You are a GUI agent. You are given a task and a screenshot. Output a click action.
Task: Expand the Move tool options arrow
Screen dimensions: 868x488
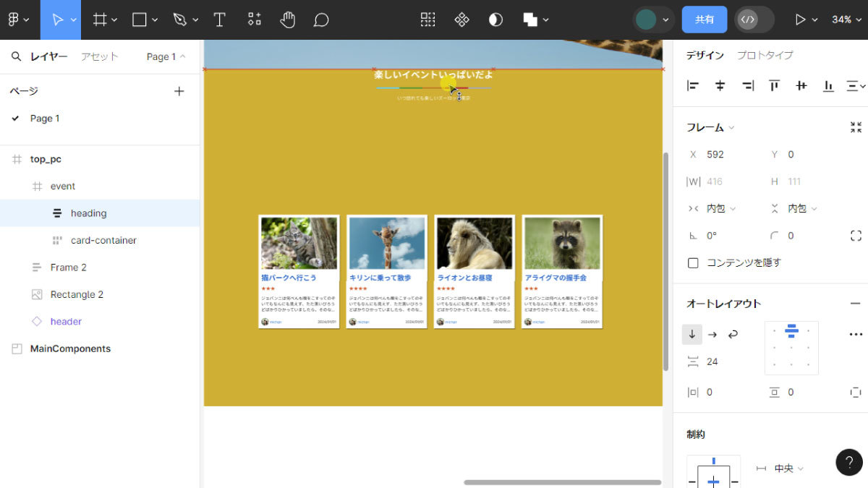pos(74,20)
